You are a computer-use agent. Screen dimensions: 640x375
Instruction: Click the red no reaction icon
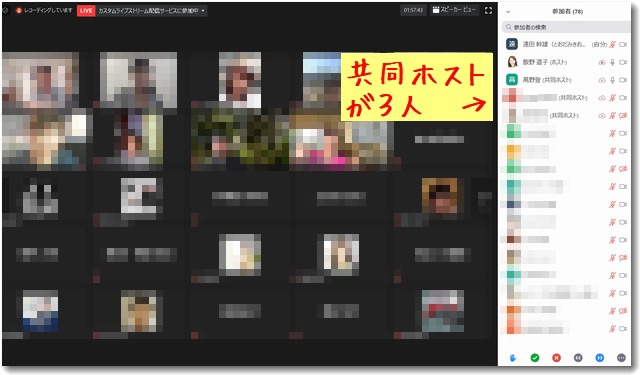556,358
